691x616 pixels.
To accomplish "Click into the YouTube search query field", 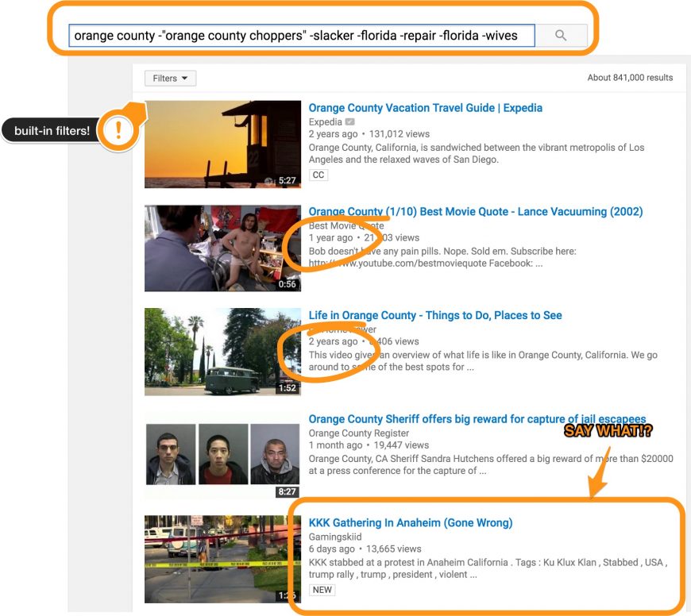I will point(302,35).
